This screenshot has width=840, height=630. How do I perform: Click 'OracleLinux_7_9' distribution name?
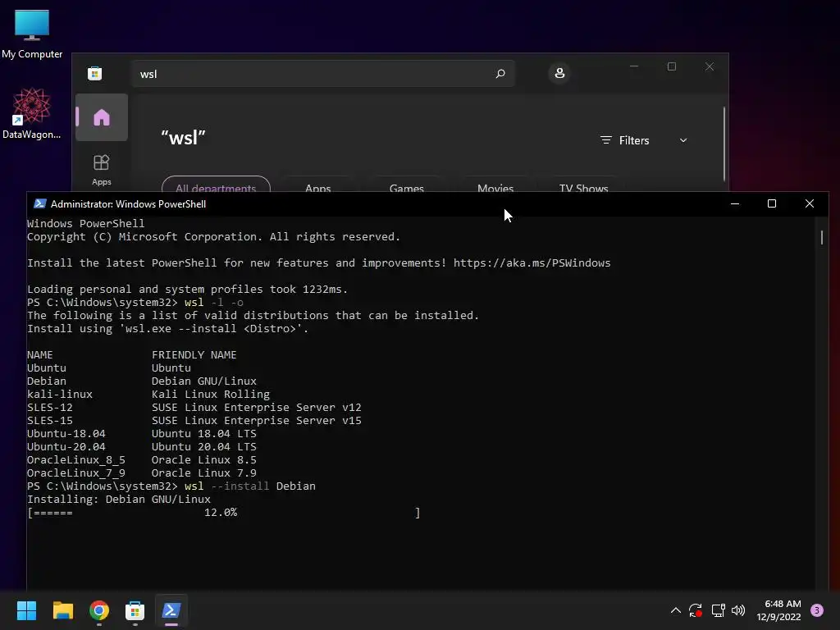(76, 473)
